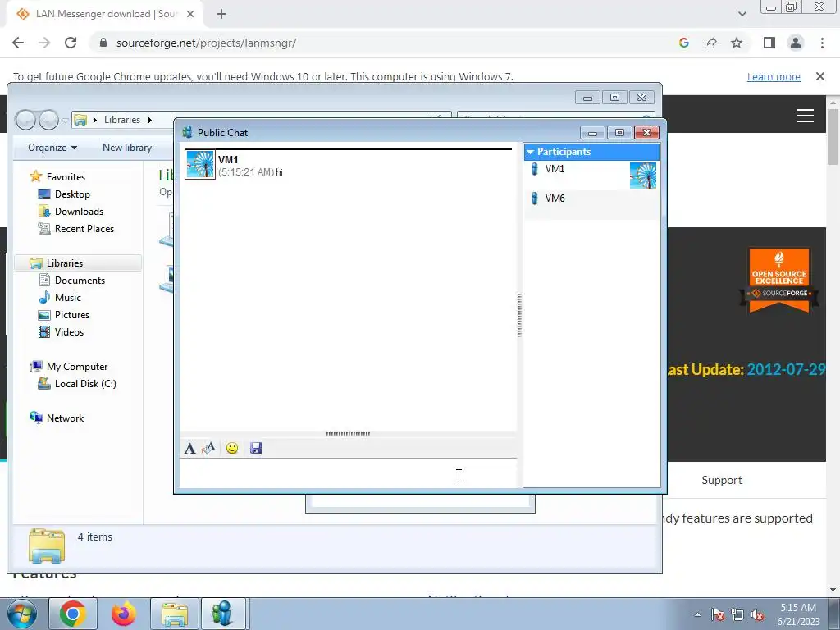840x630 pixels.
Task: Click the Public Chat window icon
Action: coord(187,132)
